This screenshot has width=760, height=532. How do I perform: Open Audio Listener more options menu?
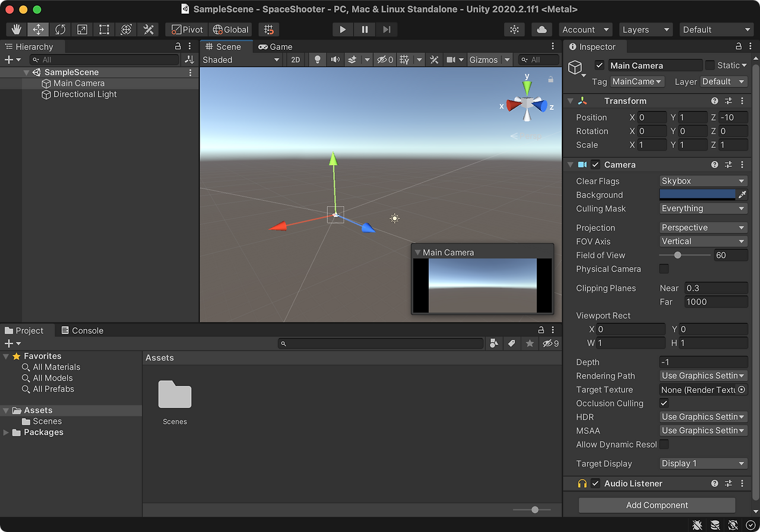pos(742,483)
